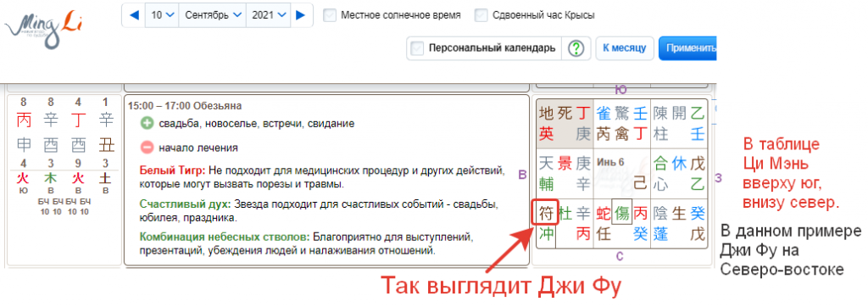868x307 pixels.
Task: Click the 禽 star character
Action: (x=622, y=133)
